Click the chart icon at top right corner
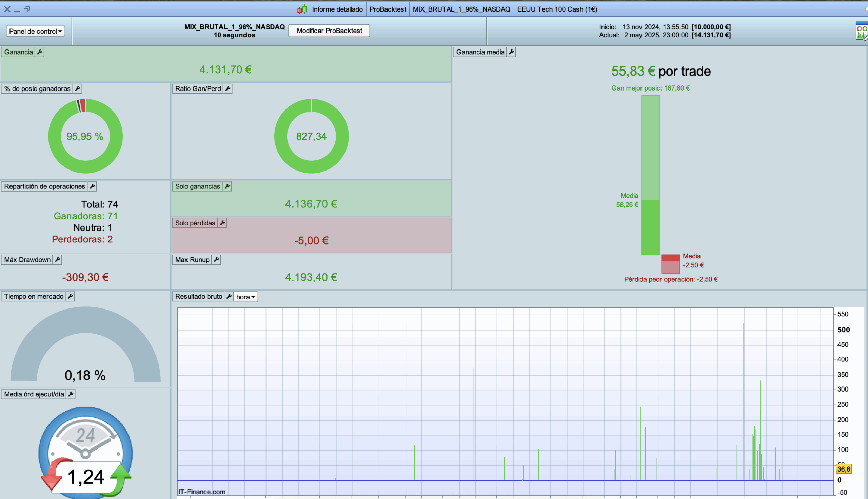 [x=862, y=31]
